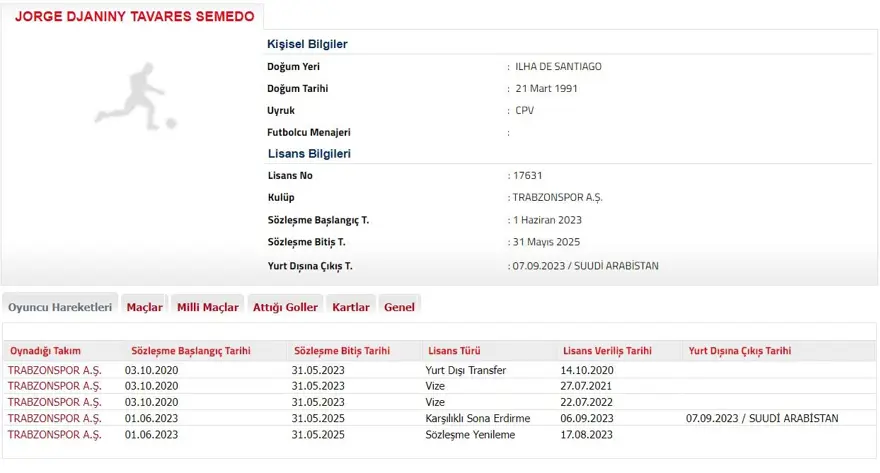Open Trabzonspor link in Sözleşme Yenileme row

pos(55,434)
